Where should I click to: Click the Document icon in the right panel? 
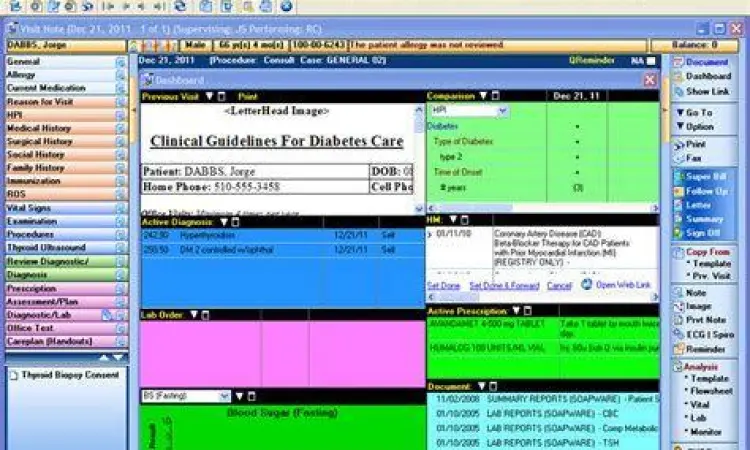pyautogui.click(x=678, y=62)
